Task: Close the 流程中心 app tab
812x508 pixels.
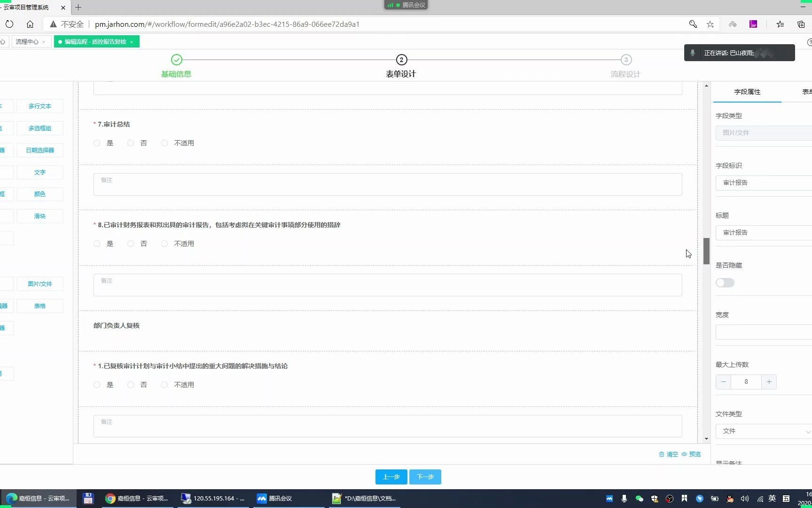Action: pyautogui.click(x=44, y=42)
